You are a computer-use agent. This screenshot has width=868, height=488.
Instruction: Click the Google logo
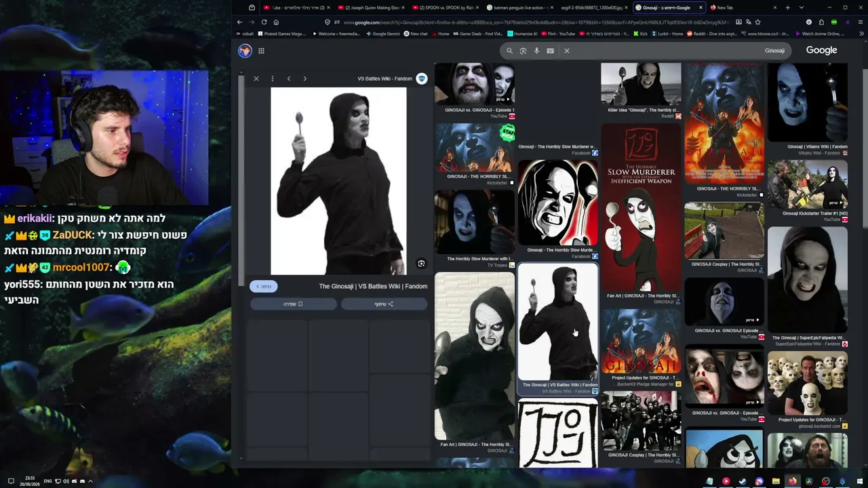tap(821, 50)
